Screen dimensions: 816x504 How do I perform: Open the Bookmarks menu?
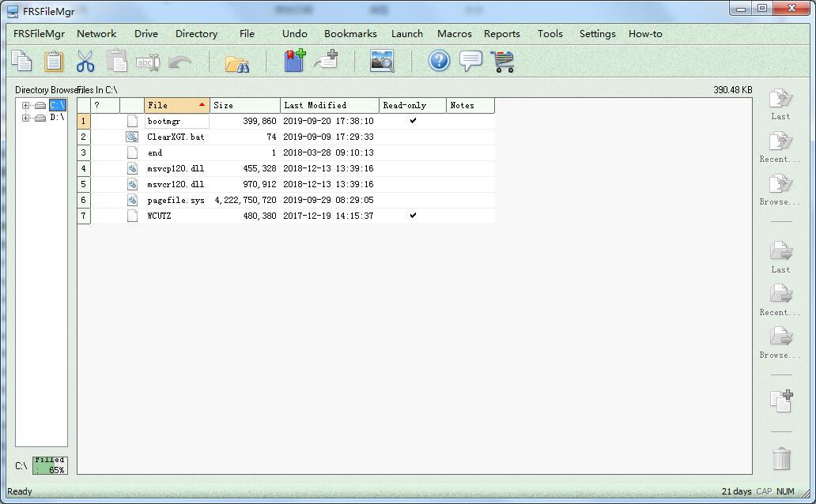pos(350,34)
